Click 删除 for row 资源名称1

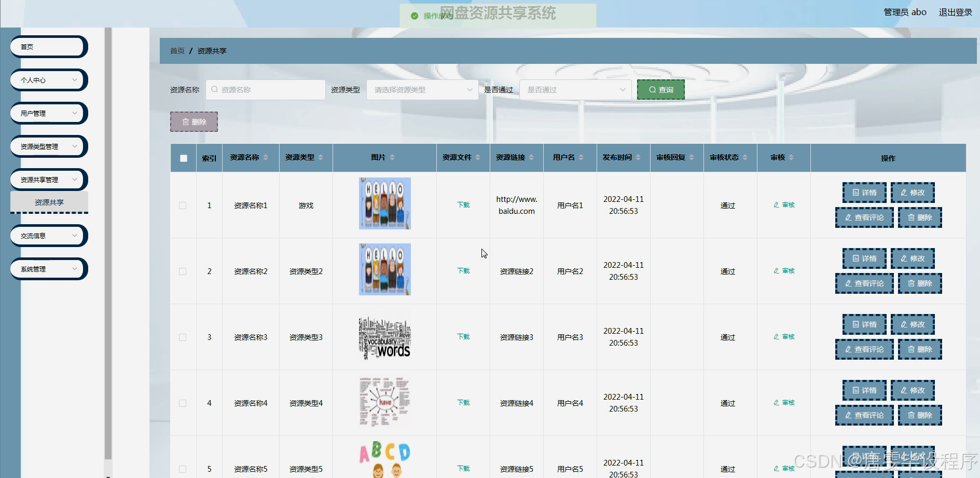point(920,217)
